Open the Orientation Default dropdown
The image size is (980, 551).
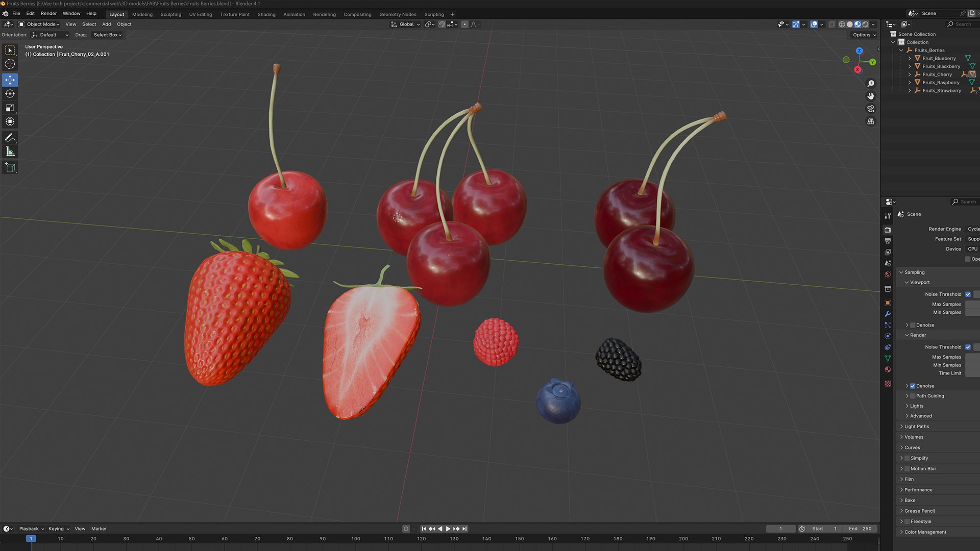click(50, 35)
